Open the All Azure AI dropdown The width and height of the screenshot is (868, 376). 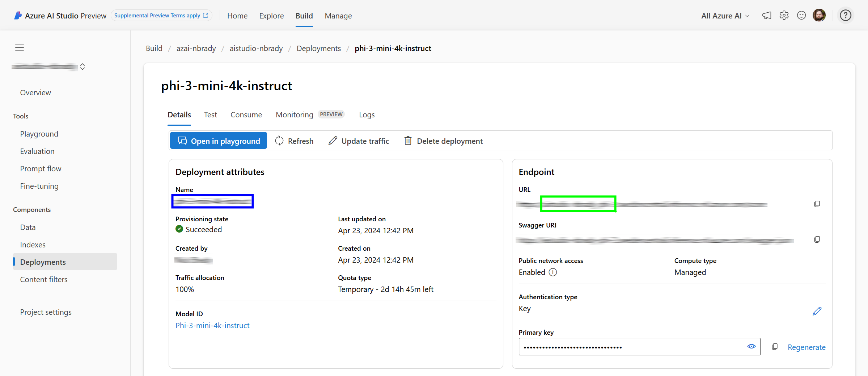725,16
